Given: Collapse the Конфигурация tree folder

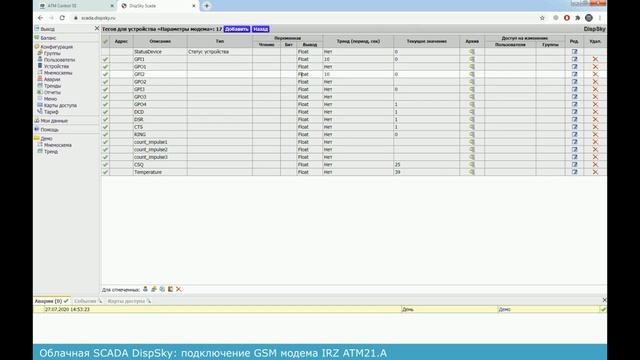Looking at the screenshot, I should click(x=37, y=47).
